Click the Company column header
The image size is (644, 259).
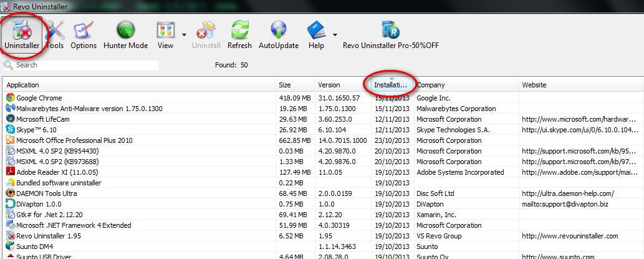click(465, 85)
